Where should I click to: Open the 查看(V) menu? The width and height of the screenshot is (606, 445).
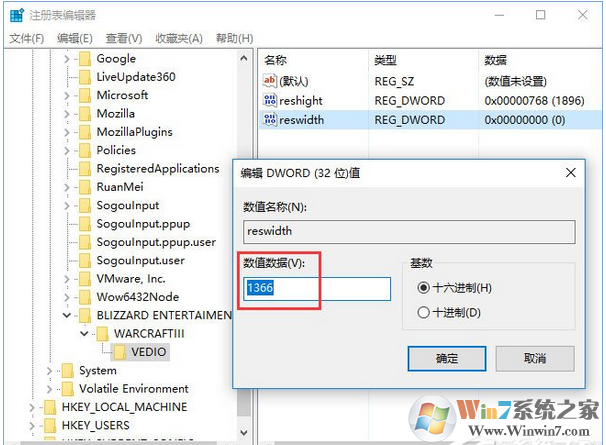[x=124, y=38]
